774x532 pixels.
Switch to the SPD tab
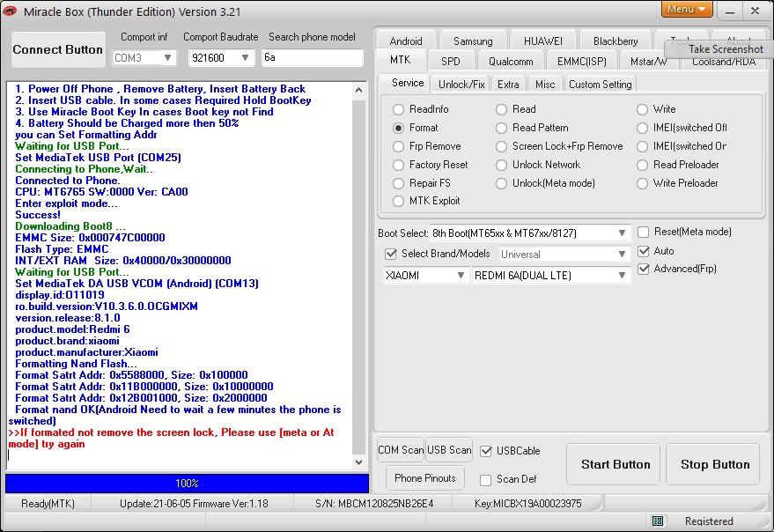click(x=451, y=62)
